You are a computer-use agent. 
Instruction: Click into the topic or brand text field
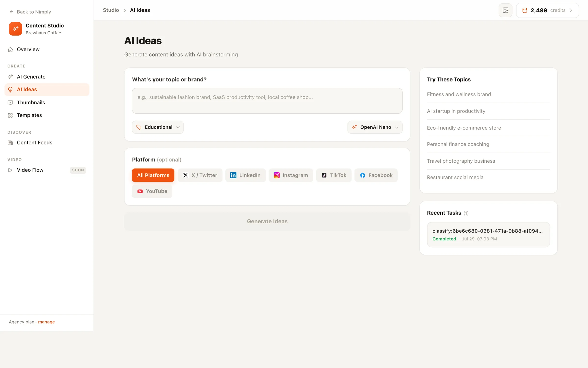click(x=267, y=101)
